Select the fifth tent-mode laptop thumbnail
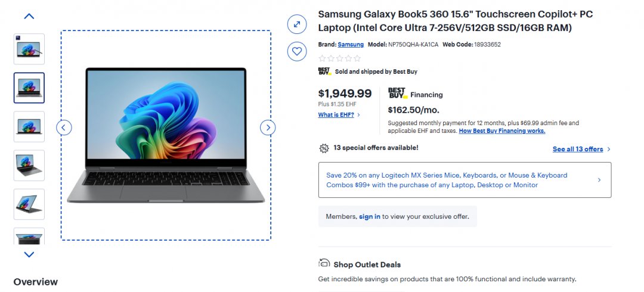This screenshot has width=644, height=292. click(x=29, y=204)
